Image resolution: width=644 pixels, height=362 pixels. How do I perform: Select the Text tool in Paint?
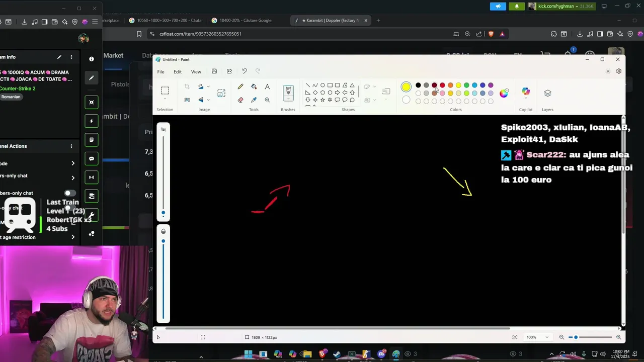pyautogui.click(x=267, y=87)
